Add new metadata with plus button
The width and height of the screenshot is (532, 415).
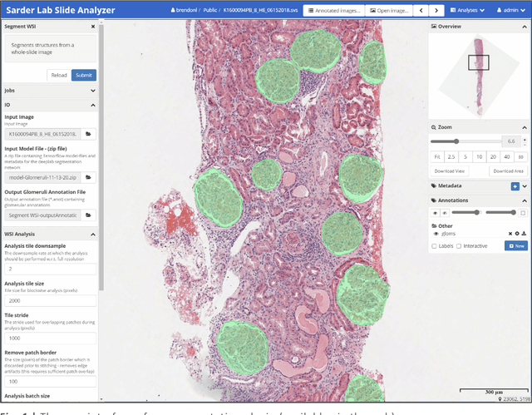(515, 185)
